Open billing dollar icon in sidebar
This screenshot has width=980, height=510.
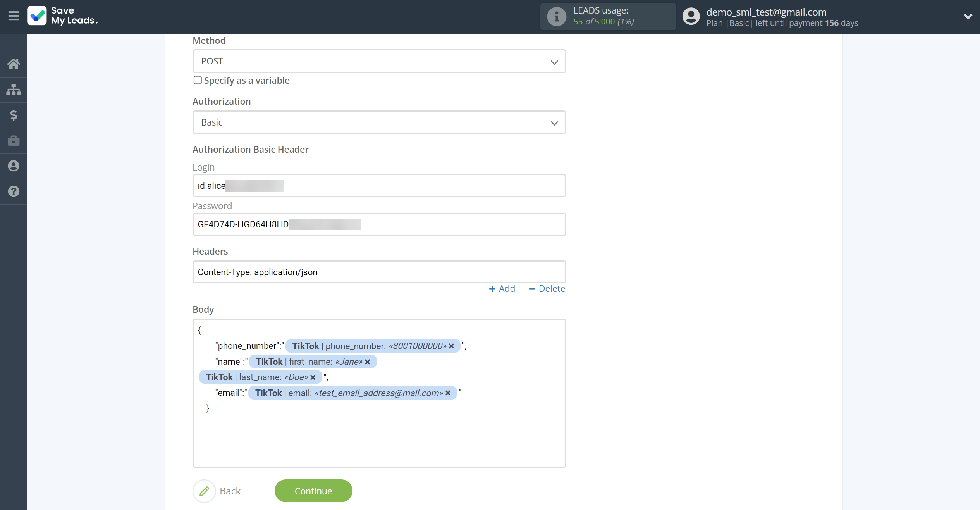click(14, 115)
